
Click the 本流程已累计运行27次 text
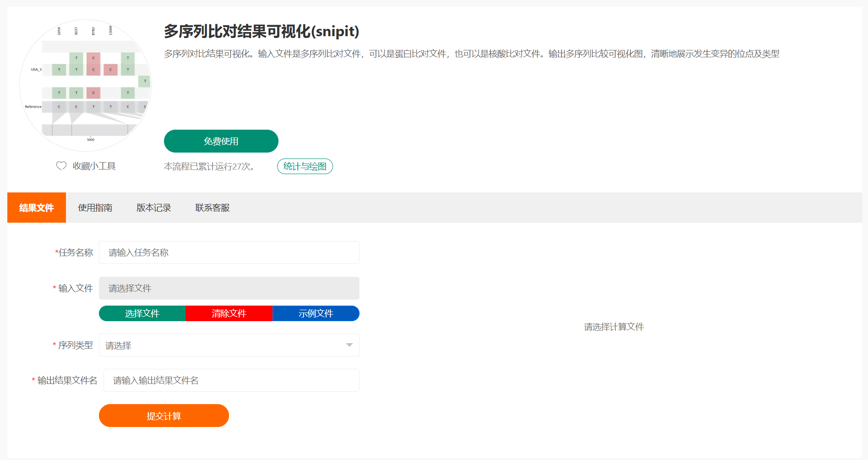209,166
